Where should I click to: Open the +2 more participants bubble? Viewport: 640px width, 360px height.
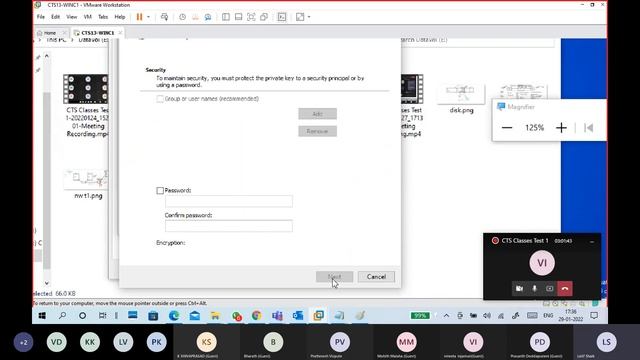point(23,342)
